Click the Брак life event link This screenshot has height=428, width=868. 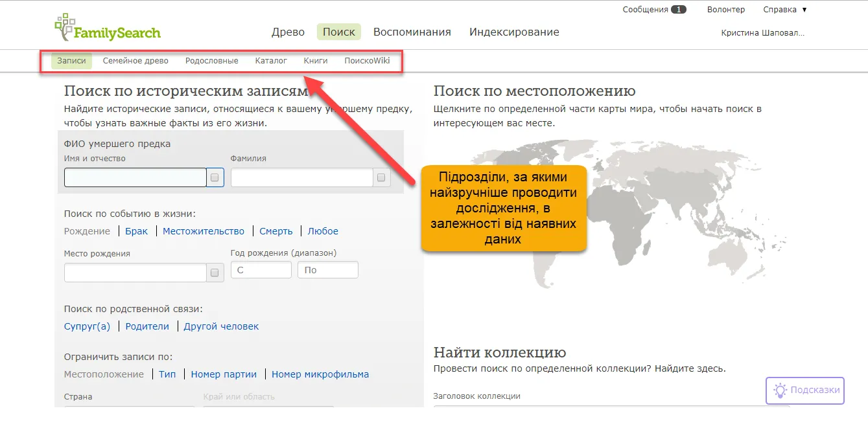[136, 231]
